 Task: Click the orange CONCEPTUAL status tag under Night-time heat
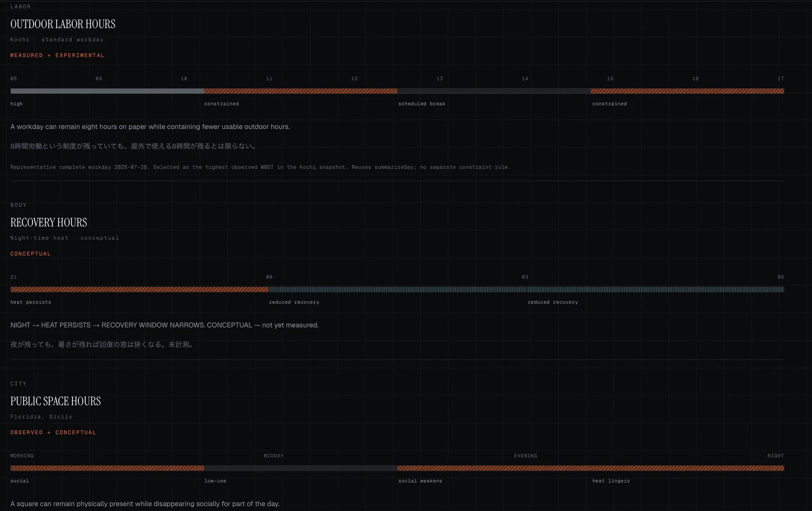point(30,254)
